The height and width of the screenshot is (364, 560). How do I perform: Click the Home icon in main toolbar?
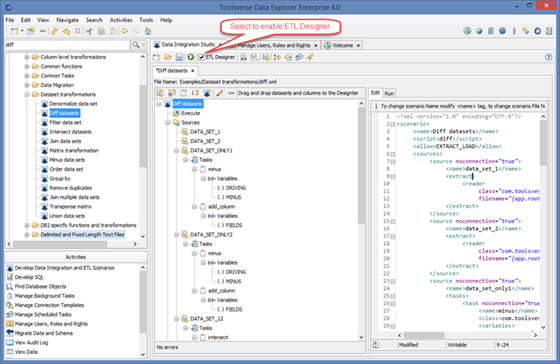148,31
